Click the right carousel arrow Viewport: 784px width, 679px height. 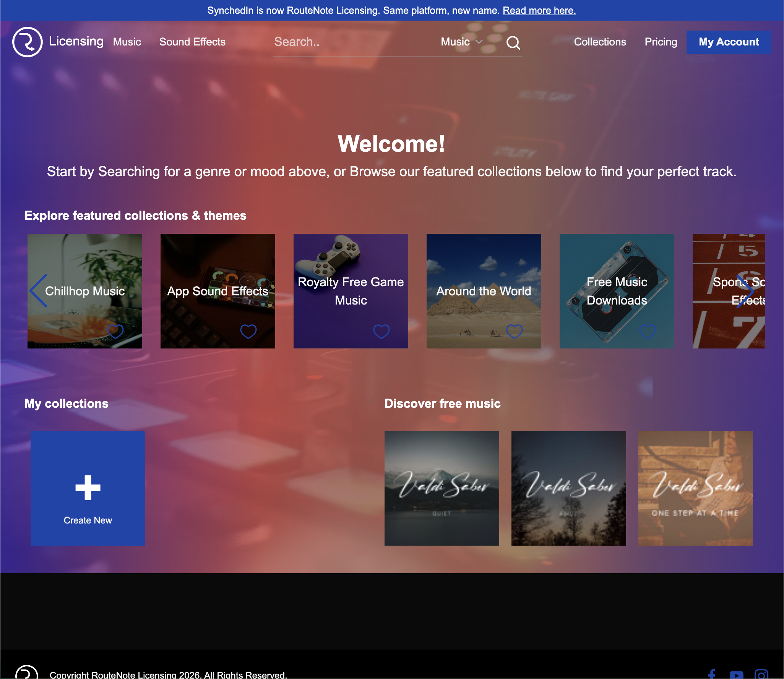(x=745, y=291)
